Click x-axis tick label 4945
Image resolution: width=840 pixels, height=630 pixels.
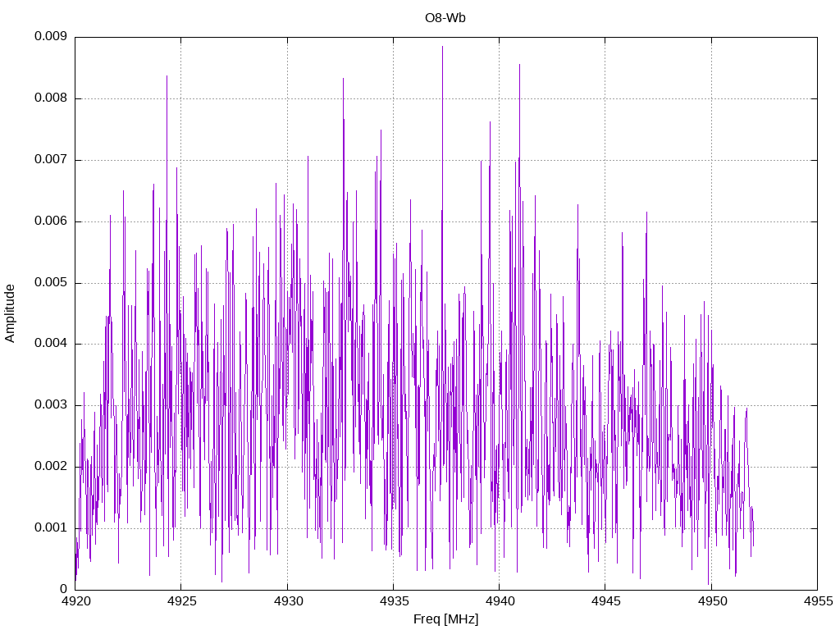[606, 601]
